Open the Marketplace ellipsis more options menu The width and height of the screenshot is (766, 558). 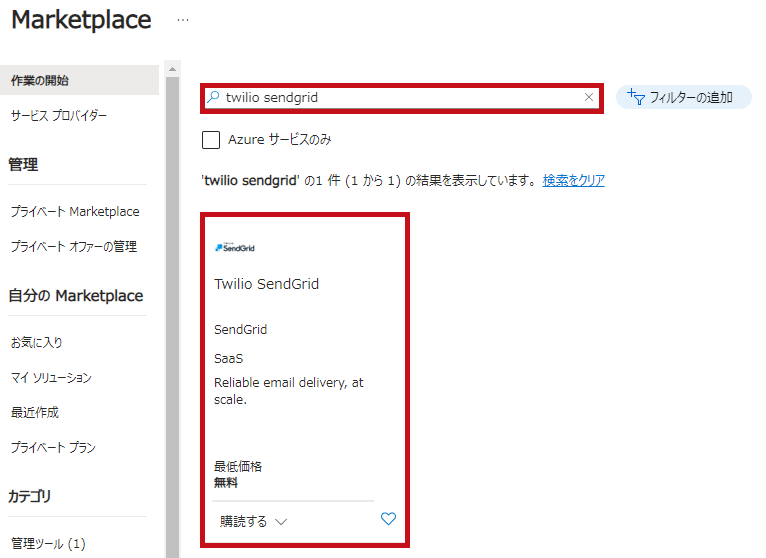coord(183,20)
